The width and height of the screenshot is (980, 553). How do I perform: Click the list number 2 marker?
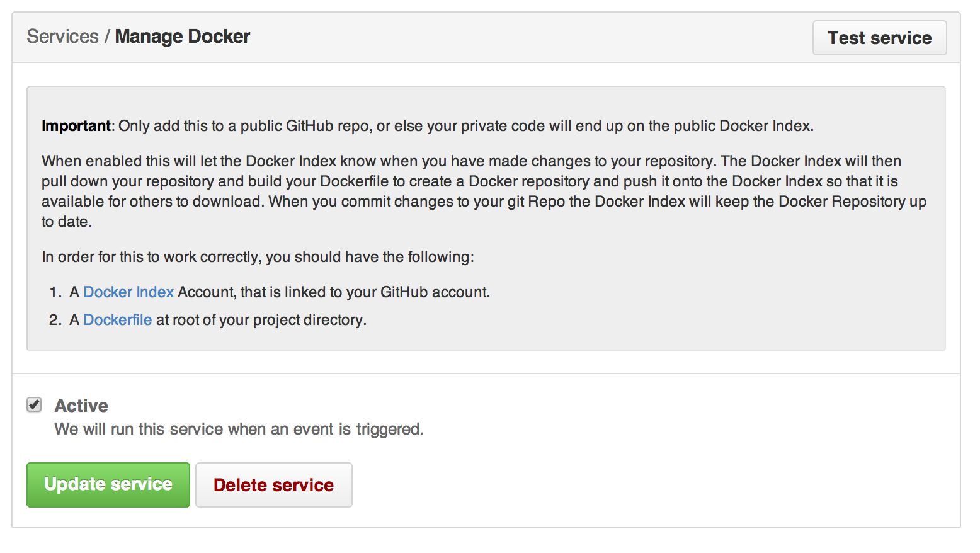click(55, 320)
